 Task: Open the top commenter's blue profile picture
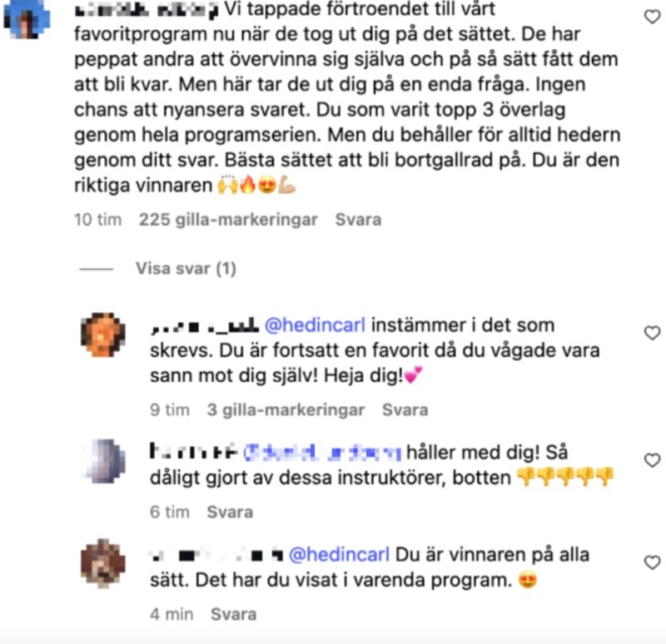coord(27,19)
